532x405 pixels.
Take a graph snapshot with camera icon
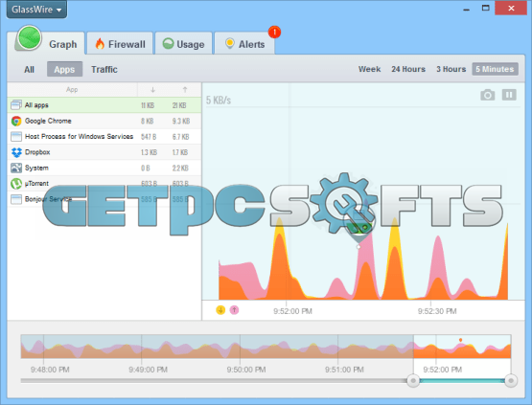(487, 95)
